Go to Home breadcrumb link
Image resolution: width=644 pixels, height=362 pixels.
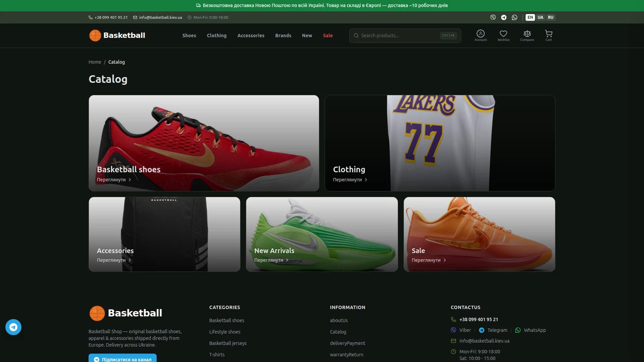(x=95, y=62)
